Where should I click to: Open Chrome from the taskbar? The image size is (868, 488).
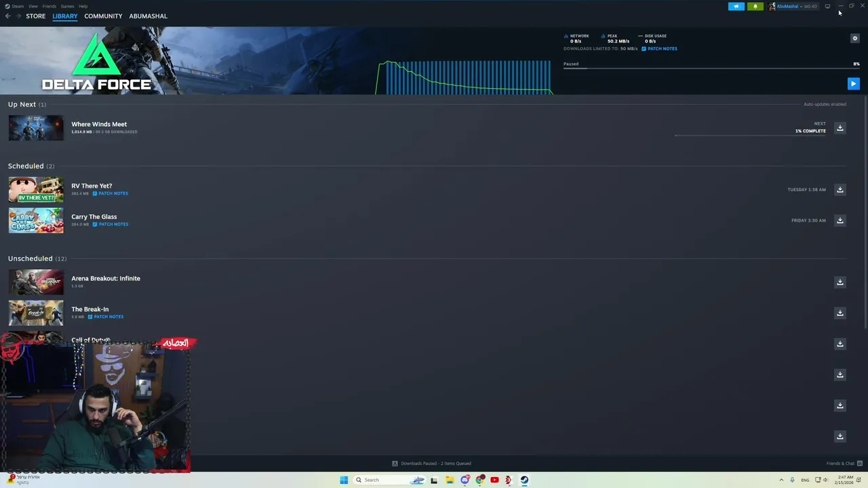[480, 480]
